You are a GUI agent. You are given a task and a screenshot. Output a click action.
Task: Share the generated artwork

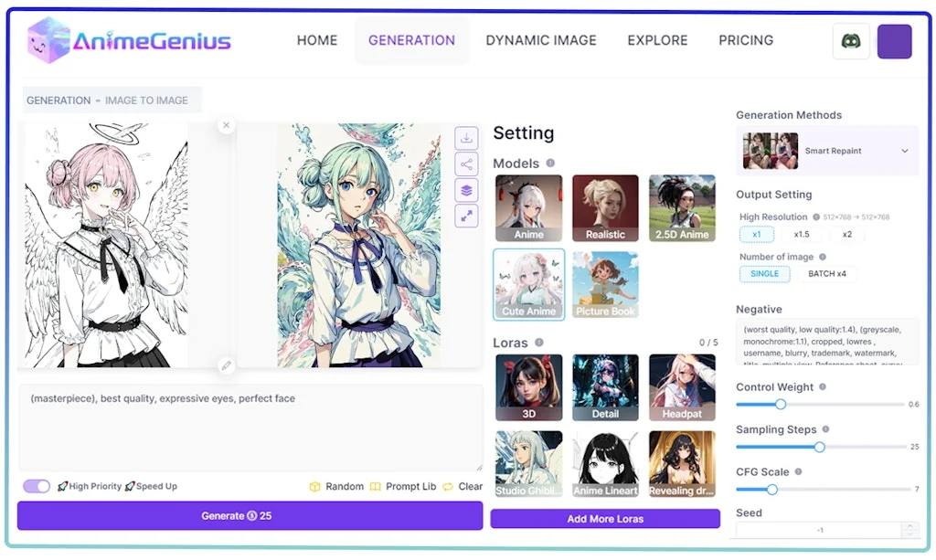467,163
